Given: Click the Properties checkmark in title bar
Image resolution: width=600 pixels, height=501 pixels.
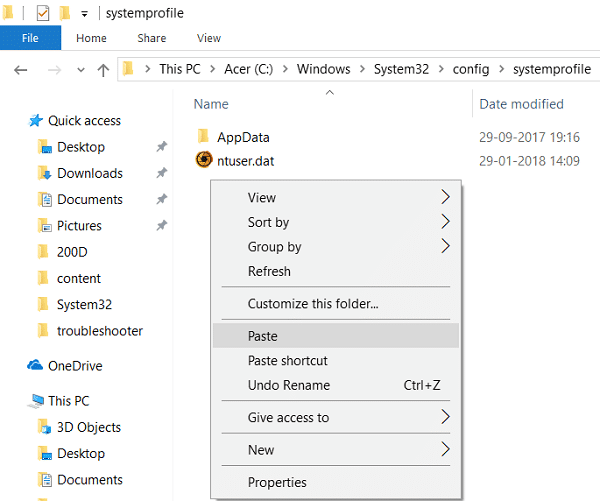Looking at the screenshot, I should pyautogui.click(x=43, y=14).
